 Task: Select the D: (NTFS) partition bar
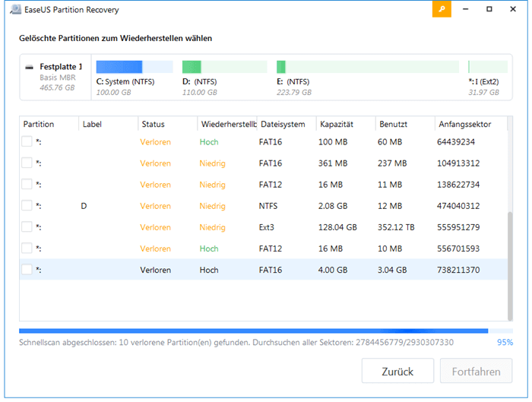(x=225, y=67)
